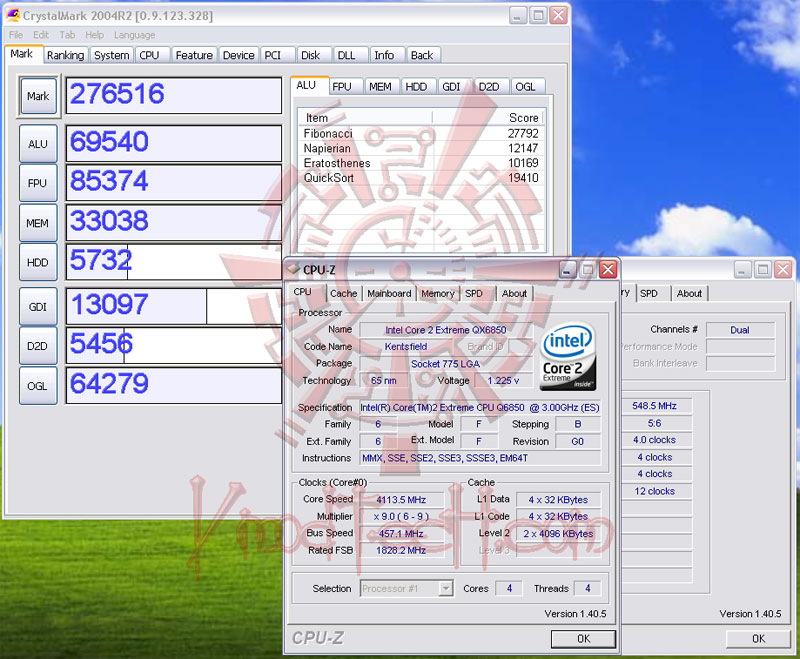The image size is (800, 659).
Task: Minimize the CrystalMark window
Action: (x=517, y=15)
